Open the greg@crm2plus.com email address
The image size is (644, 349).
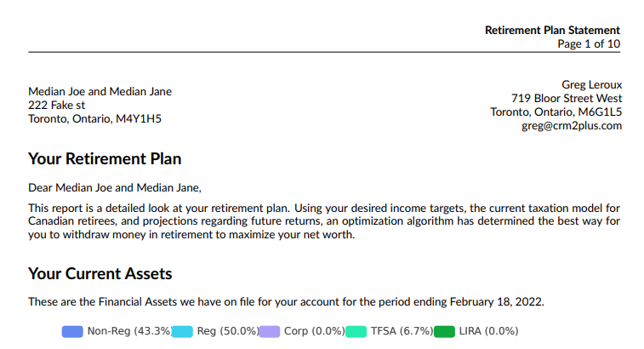pos(572,125)
